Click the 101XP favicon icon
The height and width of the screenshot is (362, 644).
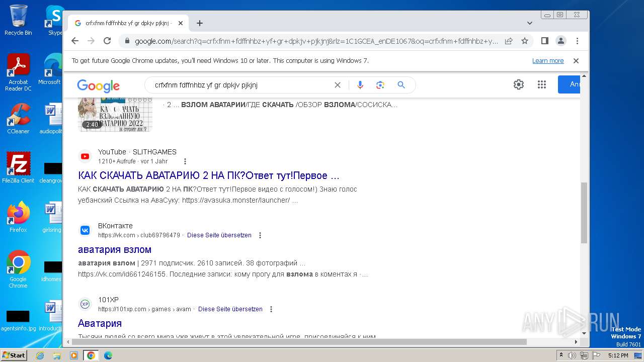(x=85, y=304)
